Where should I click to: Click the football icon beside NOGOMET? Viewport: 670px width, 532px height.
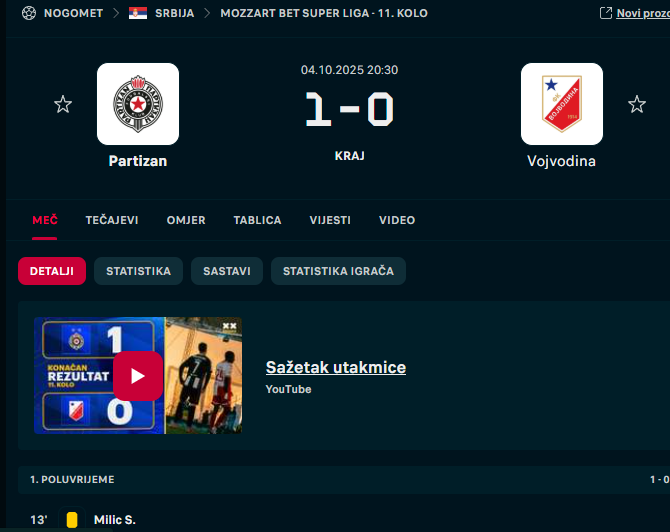pos(29,13)
